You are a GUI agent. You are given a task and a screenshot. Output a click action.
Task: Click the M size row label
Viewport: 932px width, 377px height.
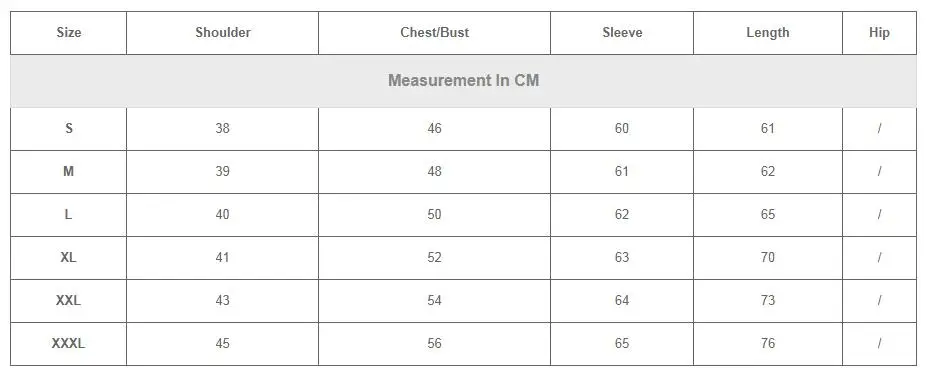(x=68, y=171)
